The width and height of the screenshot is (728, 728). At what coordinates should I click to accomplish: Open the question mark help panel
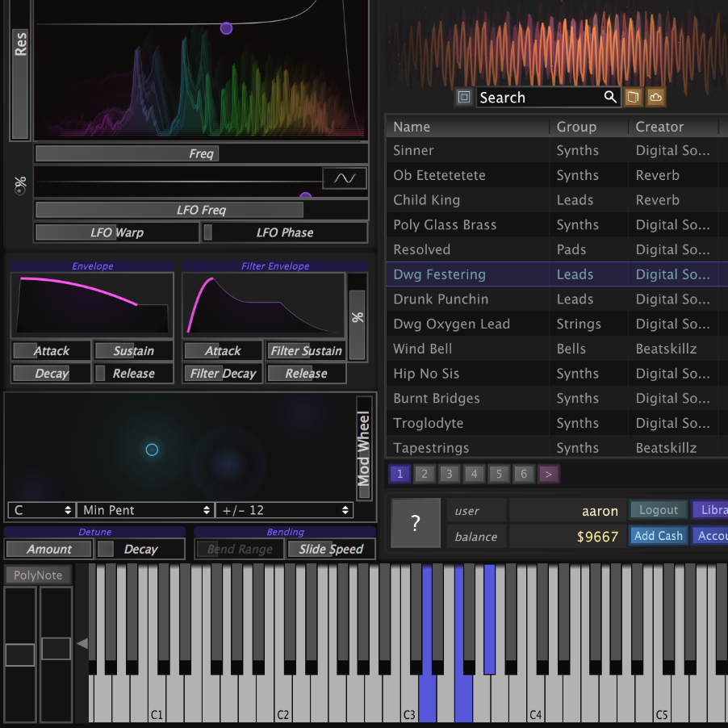click(x=415, y=523)
